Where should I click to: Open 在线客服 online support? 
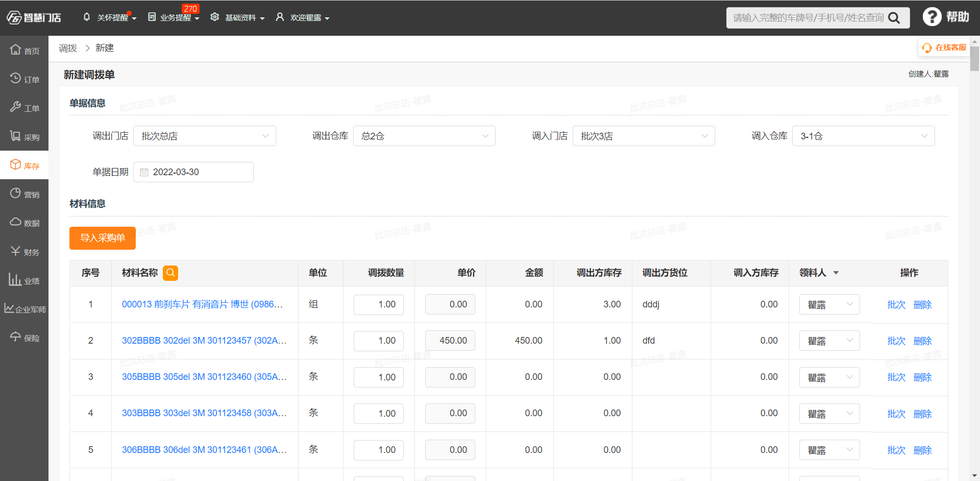tap(944, 47)
